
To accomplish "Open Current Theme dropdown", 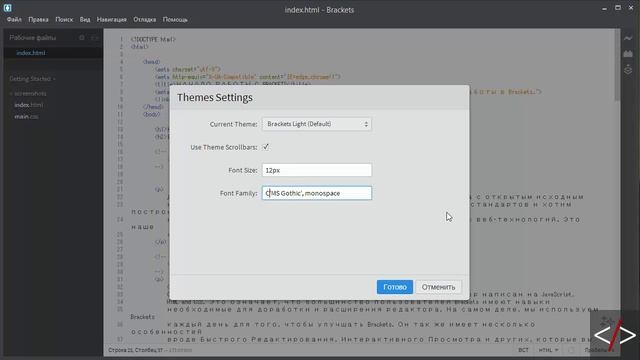I will (317, 124).
